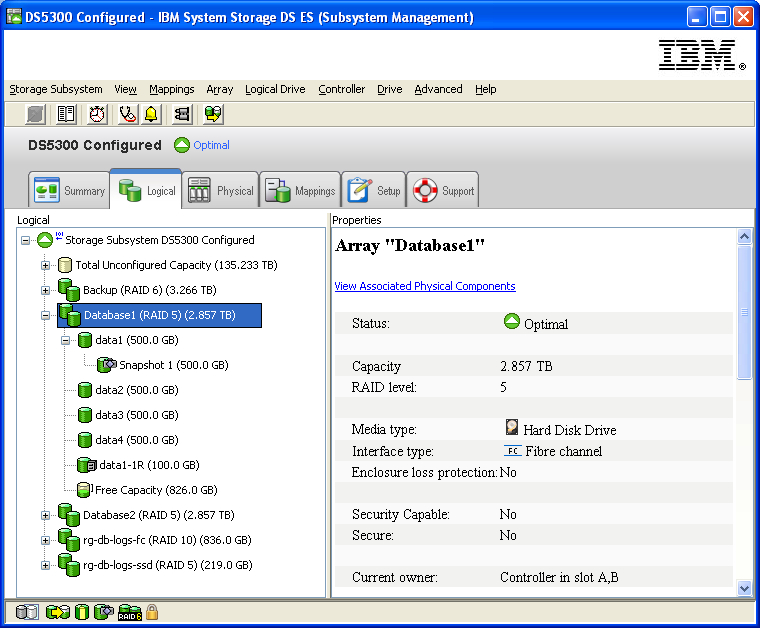Open the Drive menu

tap(390, 89)
